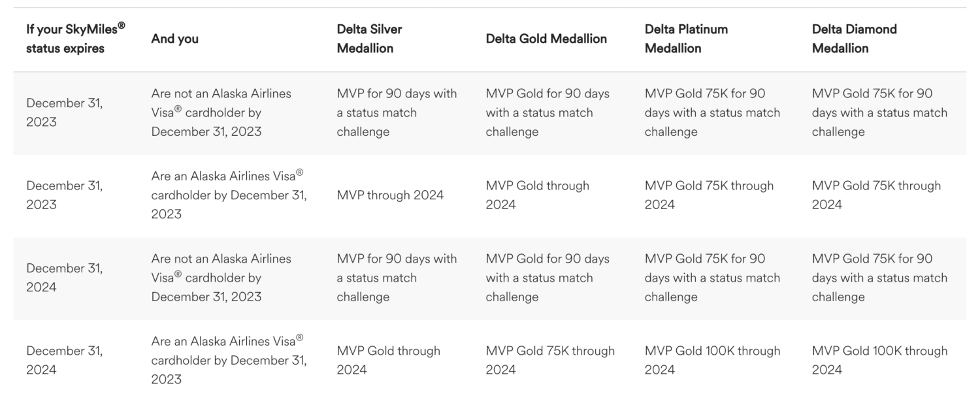Screen dimensions: 980x409
Task: Select "MVP Gold through 2024" under Delta Gold Medallion
Action: pos(537,195)
